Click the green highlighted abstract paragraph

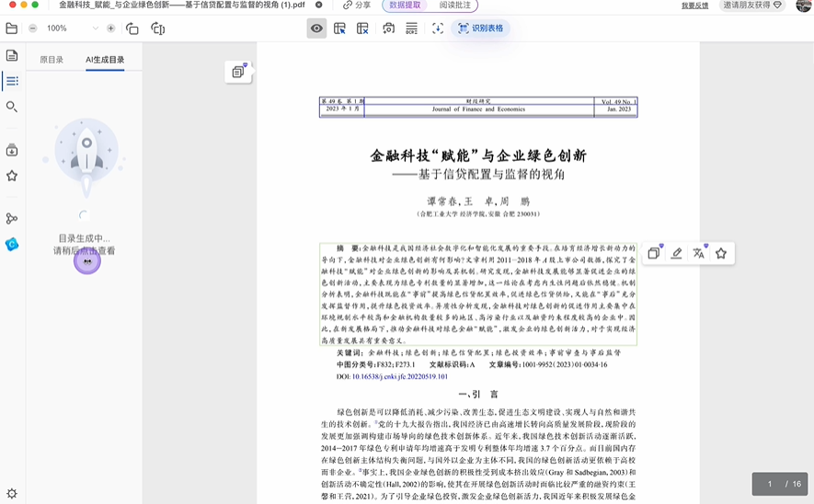478,294
